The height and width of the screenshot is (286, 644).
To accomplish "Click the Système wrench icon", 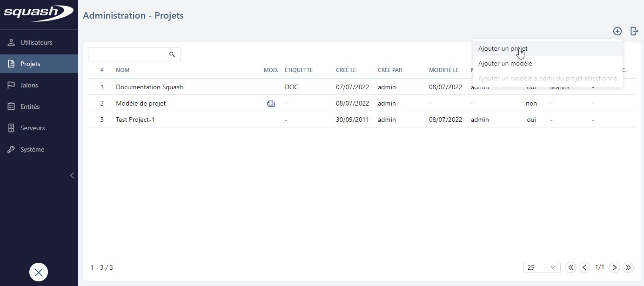I will tap(11, 149).
